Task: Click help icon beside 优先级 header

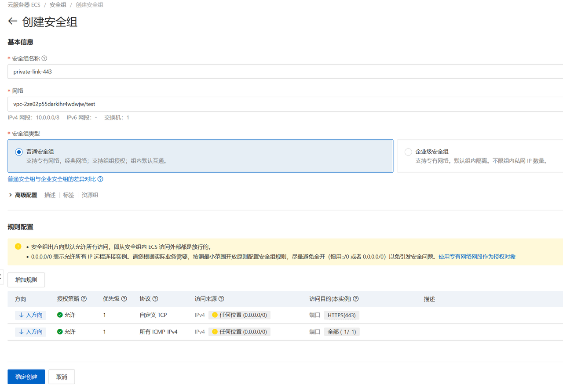Action: (124, 299)
